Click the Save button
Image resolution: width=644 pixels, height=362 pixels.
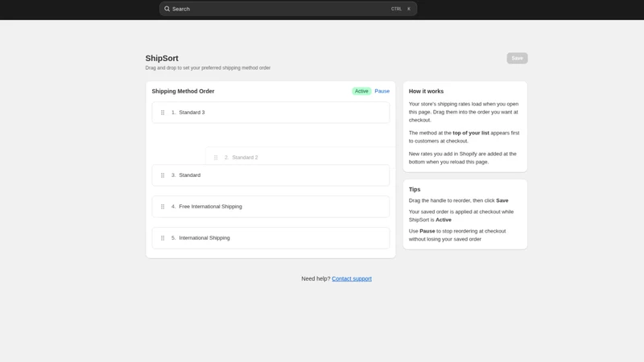[517, 58]
